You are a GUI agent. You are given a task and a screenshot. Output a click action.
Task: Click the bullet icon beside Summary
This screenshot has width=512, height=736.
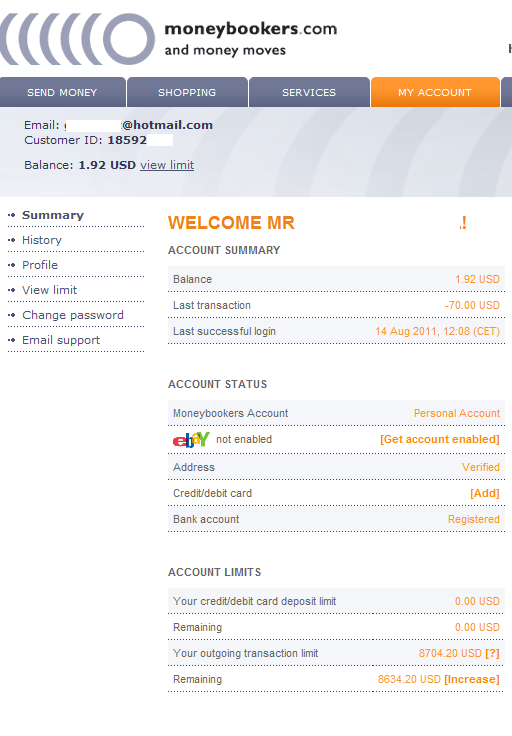pyautogui.click(x=12, y=215)
